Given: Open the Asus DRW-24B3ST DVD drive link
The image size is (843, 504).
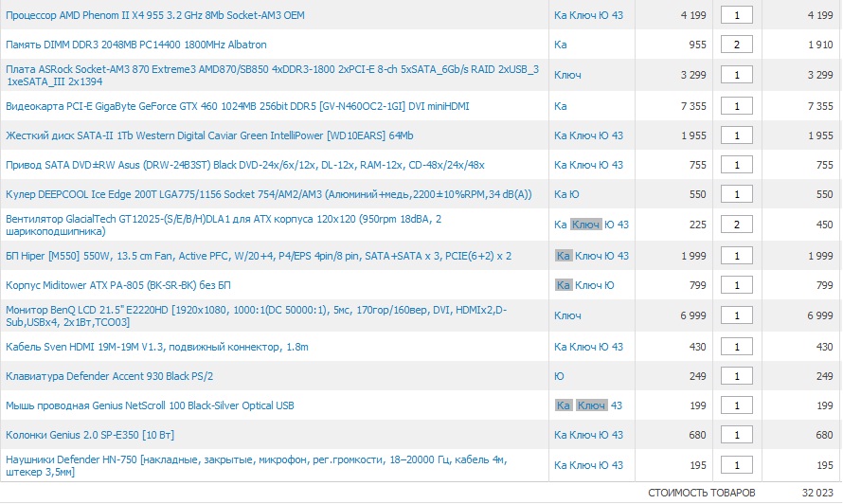Looking at the screenshot, I should coord(244,165).
